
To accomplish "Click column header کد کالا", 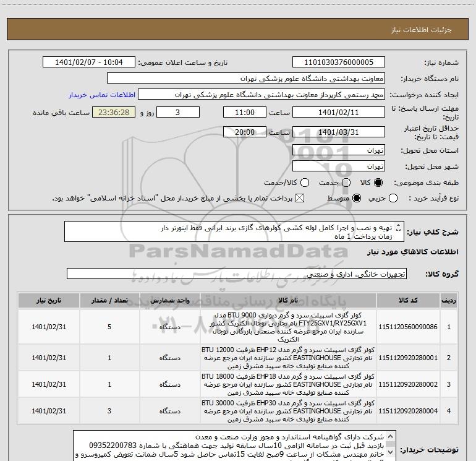I will point(408,301).
